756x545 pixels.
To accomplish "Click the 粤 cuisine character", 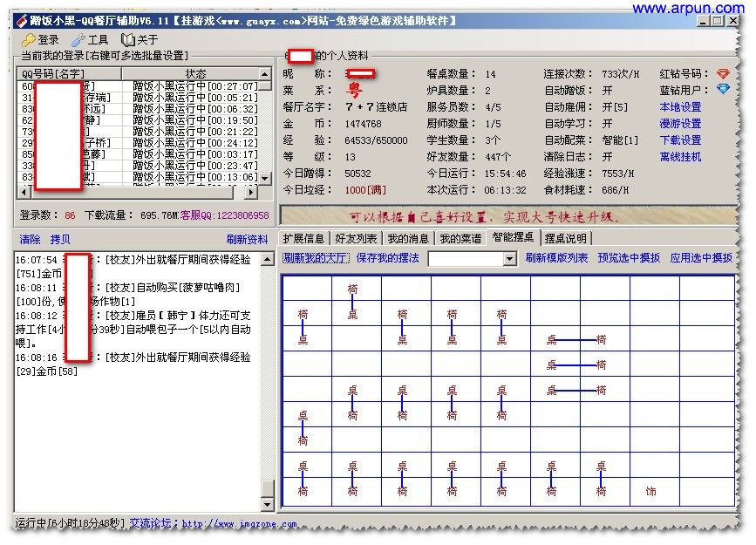I will [354, 90].
